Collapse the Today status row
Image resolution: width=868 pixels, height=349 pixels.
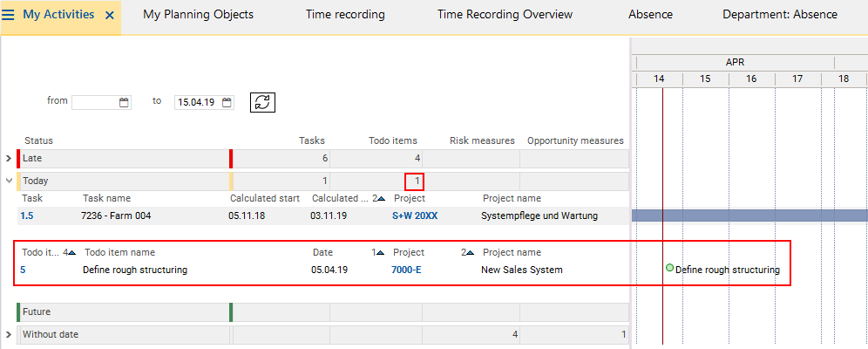(x=9, y=181)
